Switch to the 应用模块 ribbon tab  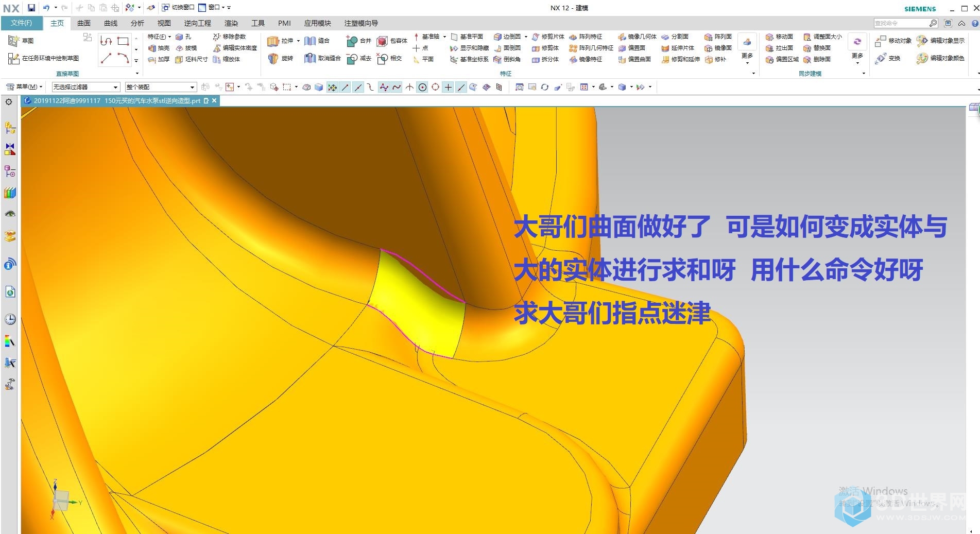click(317, 23)
